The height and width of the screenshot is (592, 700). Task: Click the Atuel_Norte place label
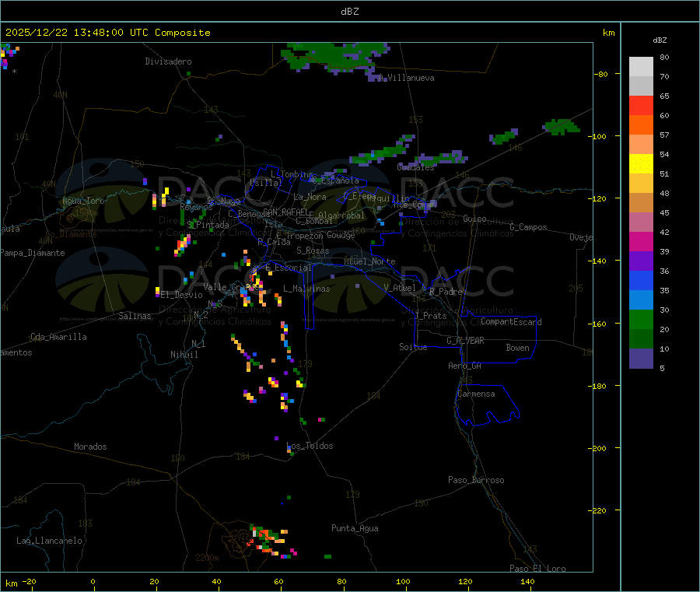tap(369, 261)
